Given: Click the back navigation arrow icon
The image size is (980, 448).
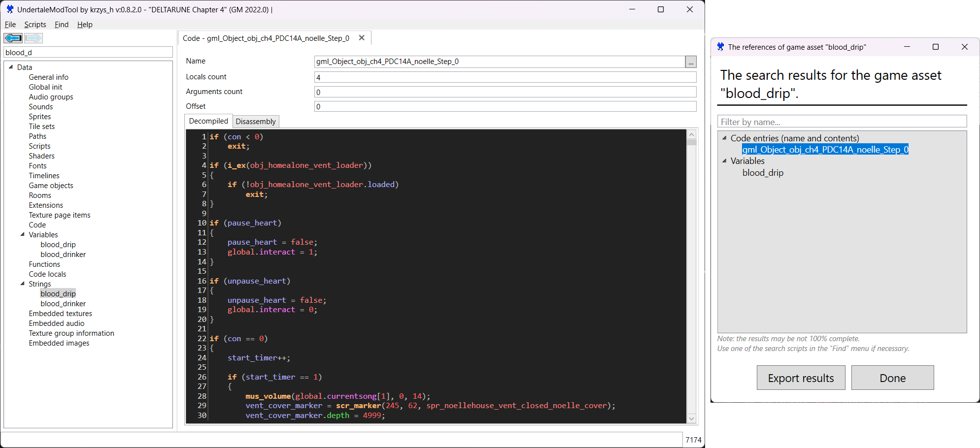Looking at the screenshot, I should pos(13,38).
